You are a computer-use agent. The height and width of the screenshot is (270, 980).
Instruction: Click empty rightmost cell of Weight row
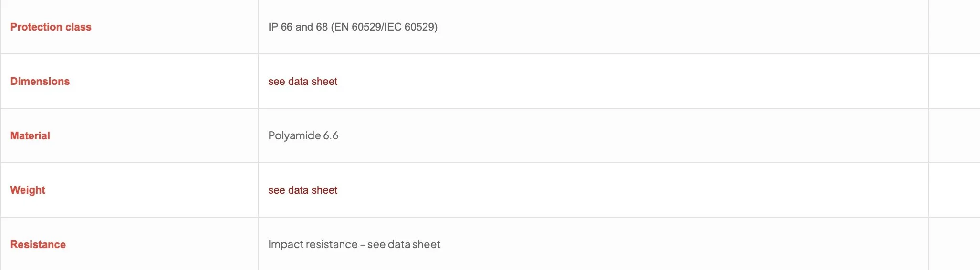pyautogui.click(x=954, y=190)
